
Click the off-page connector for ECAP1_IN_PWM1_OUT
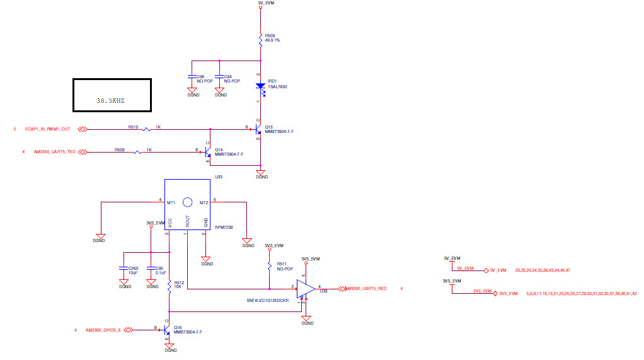pos(83,129)
